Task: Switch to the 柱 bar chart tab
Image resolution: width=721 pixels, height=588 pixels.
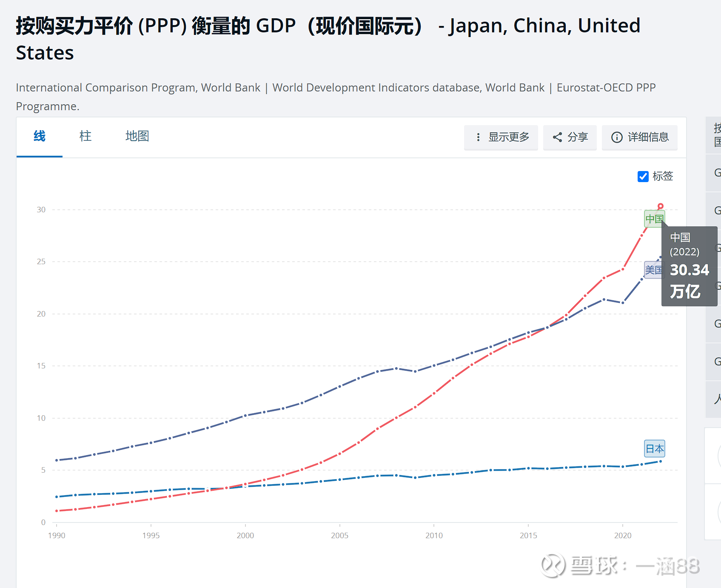Action: (85, 136)
